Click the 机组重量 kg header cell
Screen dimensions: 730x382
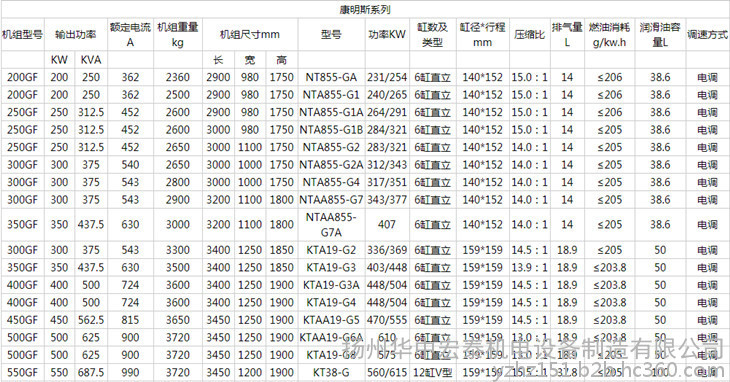(x=177, y=34)
